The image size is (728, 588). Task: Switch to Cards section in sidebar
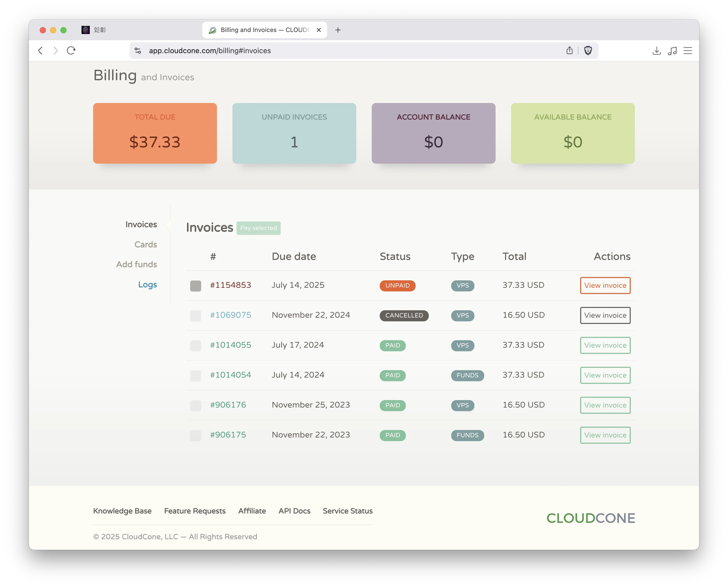145,244
